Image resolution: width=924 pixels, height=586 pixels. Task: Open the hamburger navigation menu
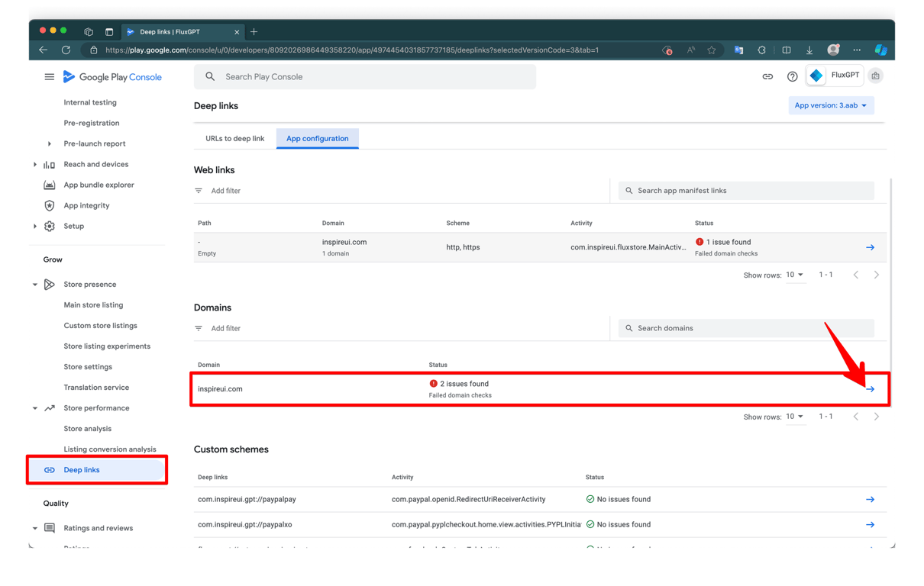(49, 77)
